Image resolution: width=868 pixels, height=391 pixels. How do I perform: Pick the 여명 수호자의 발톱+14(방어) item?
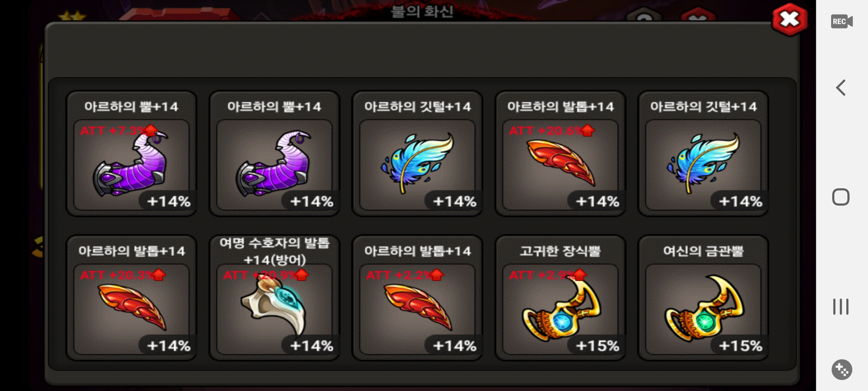point(274,298)
